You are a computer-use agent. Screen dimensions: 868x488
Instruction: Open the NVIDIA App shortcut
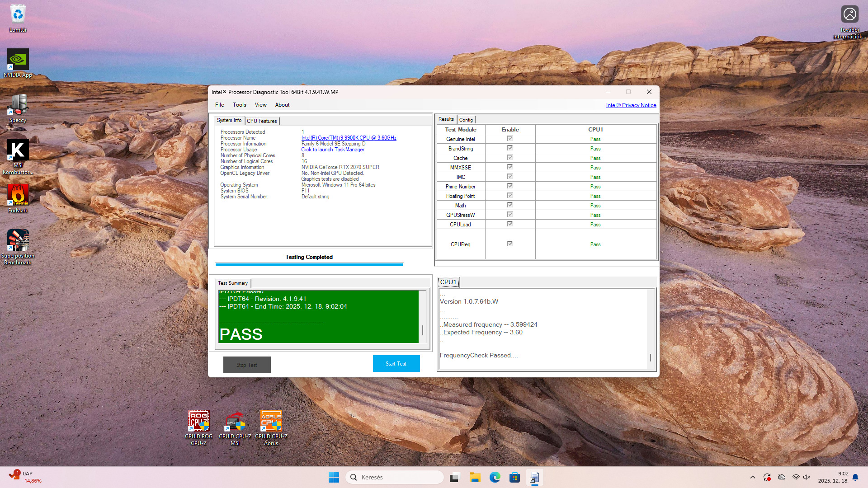click(x=18, y=60)
